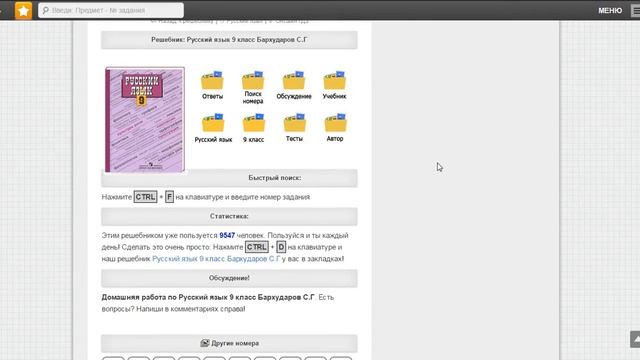Click the Быстрый поиск header bar

pos(229,178)
